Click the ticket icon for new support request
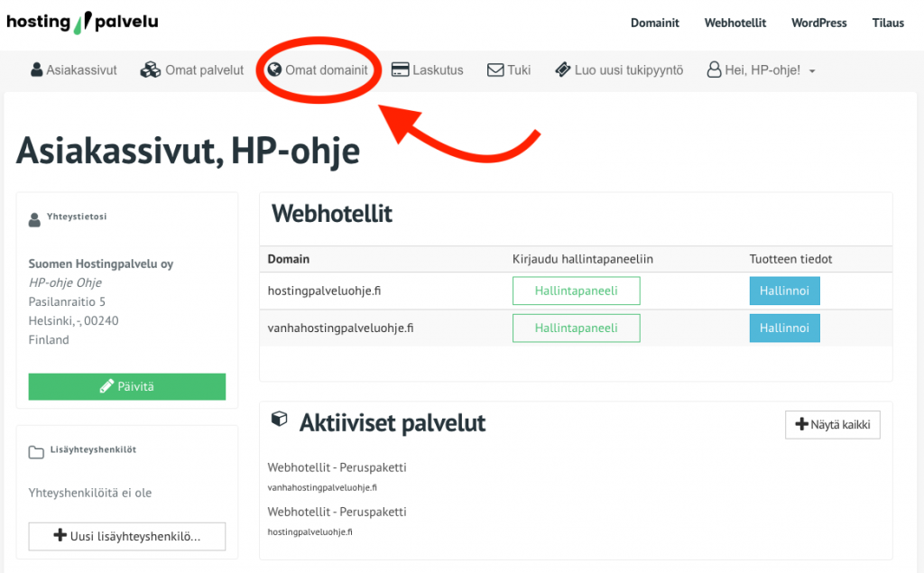The height and width of the screenshot is (573, 924). 562,69
